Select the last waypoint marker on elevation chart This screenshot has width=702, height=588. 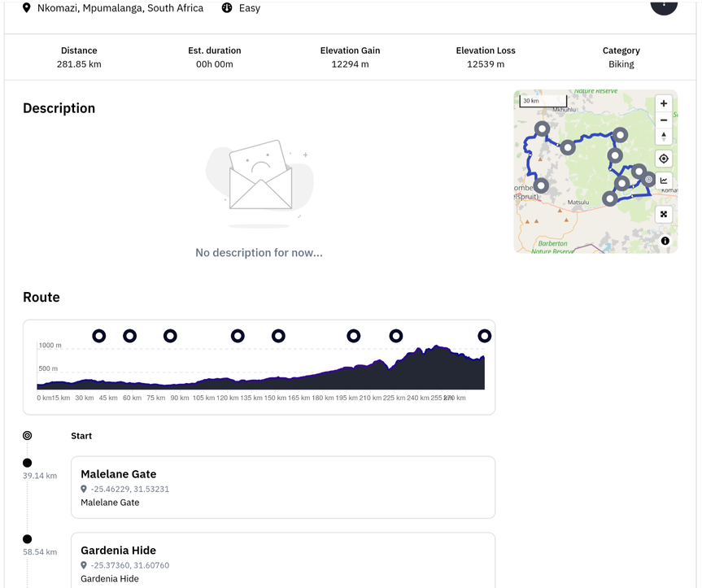coord(484,336)
